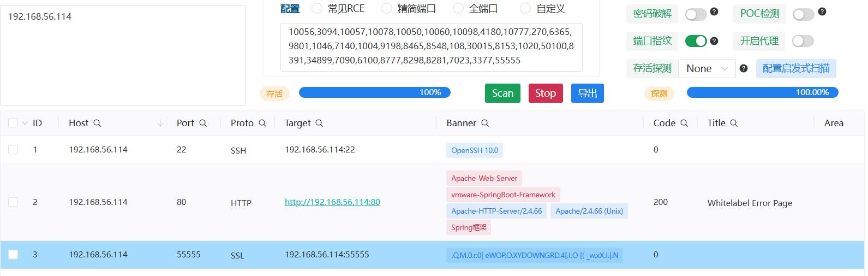The image size is (868, 276).
Task: Open the Port column search icon
Action: [203, 124]
